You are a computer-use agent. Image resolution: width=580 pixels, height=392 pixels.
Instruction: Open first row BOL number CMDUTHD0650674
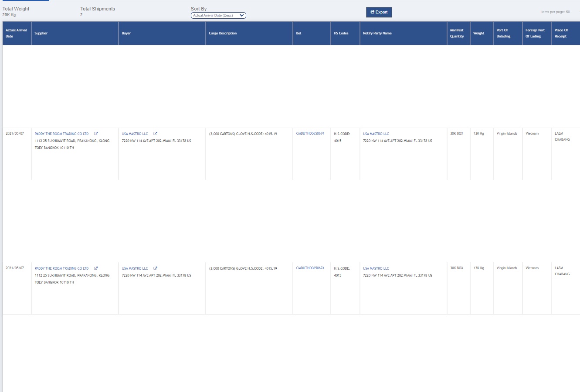310,134
